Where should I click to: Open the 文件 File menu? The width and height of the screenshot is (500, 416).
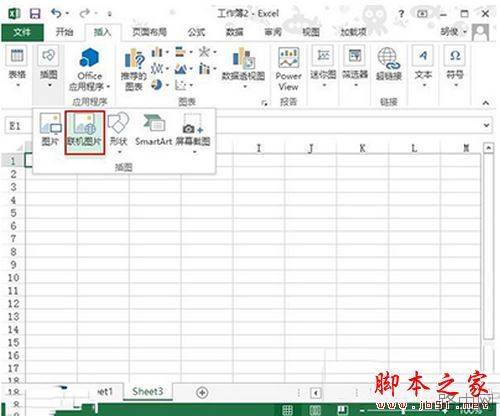(x=22, y=32)
